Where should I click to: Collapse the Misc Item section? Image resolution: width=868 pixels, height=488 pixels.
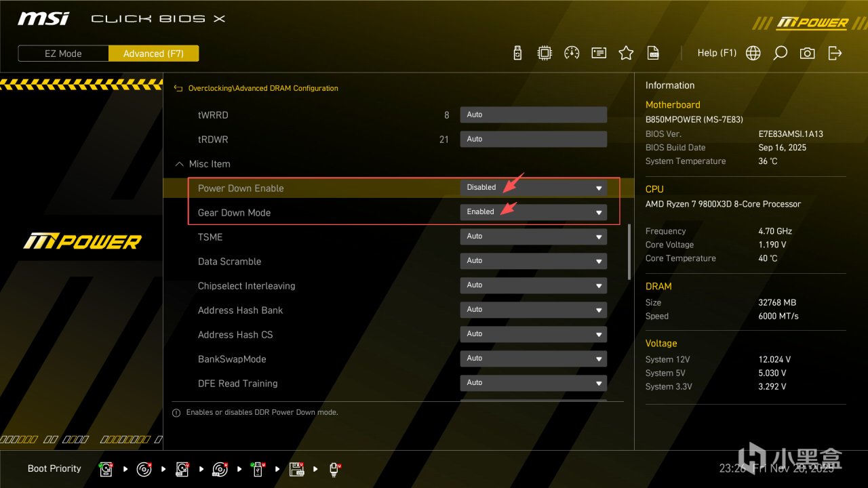pyautogui.click(x=179, y=164)
